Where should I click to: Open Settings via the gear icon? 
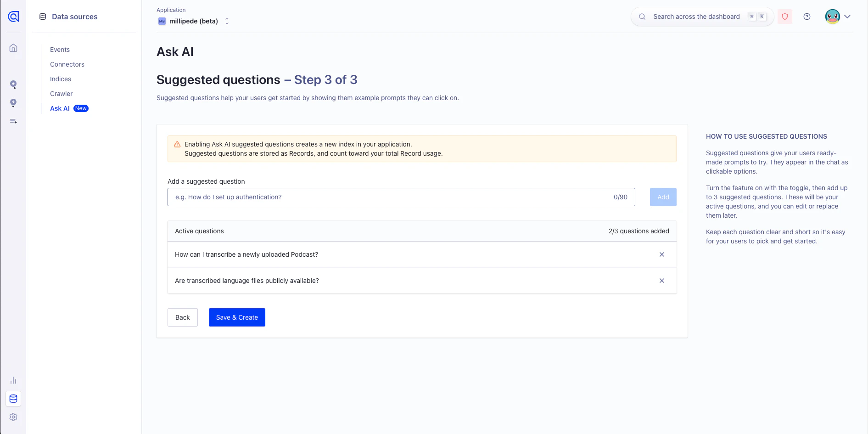(13, 417)
